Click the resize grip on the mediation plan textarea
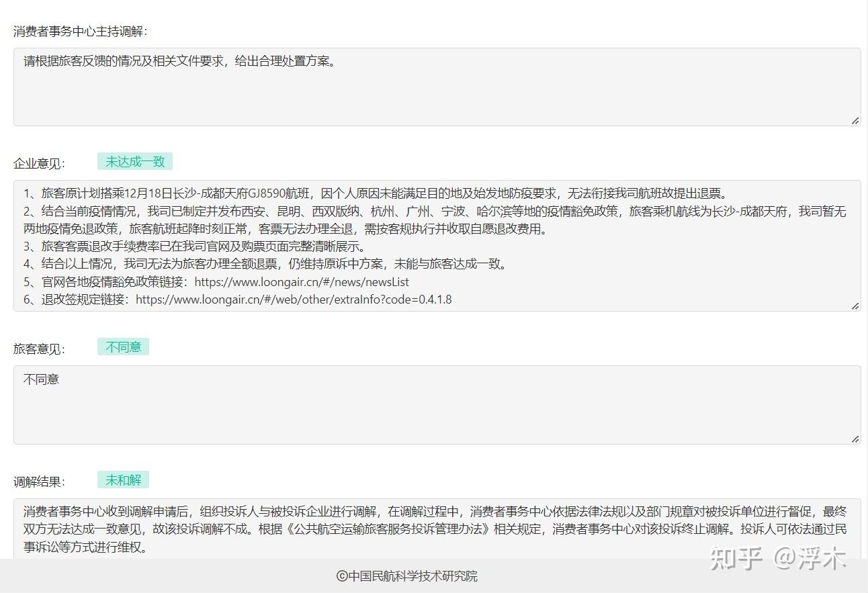This screenshot has height=593, width=868. [x=856, y=121]
